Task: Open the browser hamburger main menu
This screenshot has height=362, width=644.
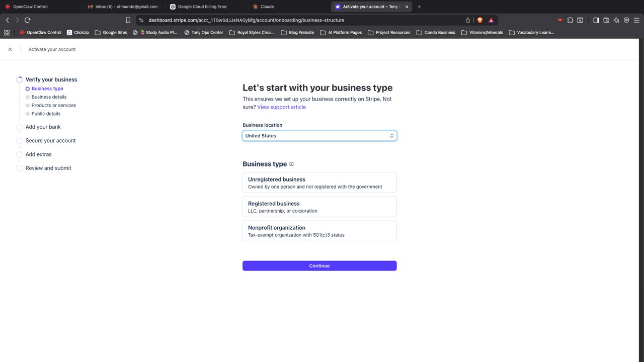Action: 636,20
